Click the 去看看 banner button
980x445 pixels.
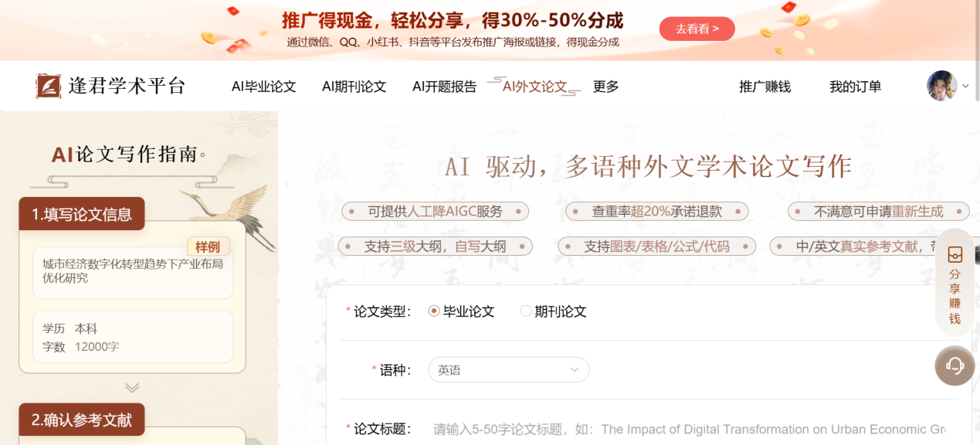coord(697,29)
